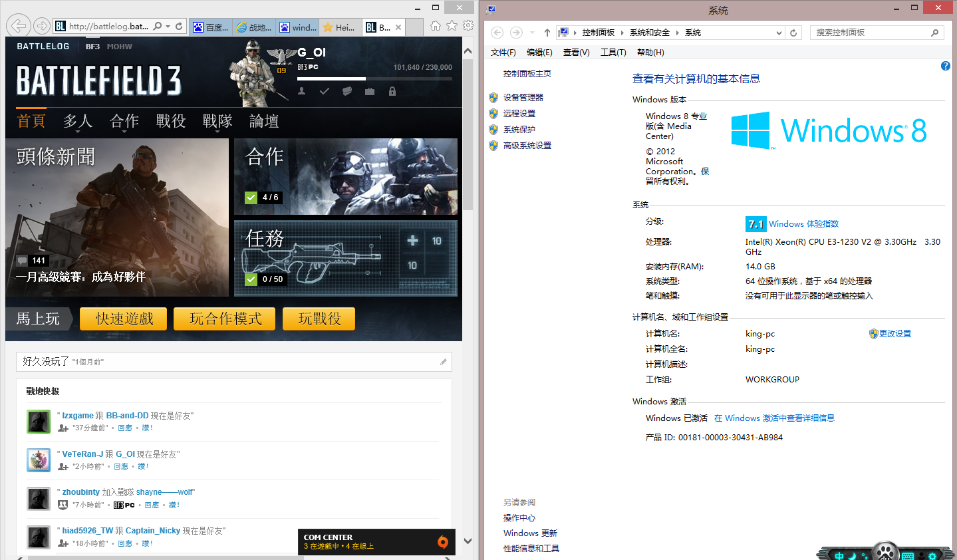Screen dimensions: 957x560
Task: Click the colonel eagle rank insignia
Action: [x=281, y=57]
